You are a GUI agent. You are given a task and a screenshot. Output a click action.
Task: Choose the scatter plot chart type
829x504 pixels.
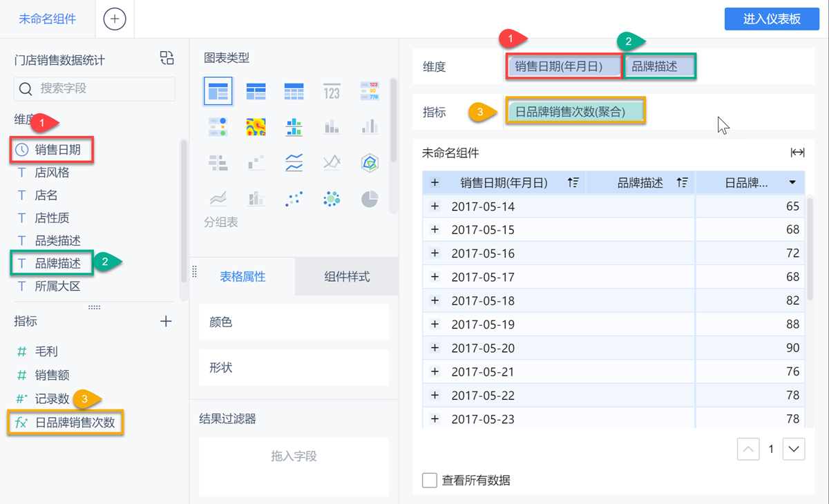coord(294,199)
